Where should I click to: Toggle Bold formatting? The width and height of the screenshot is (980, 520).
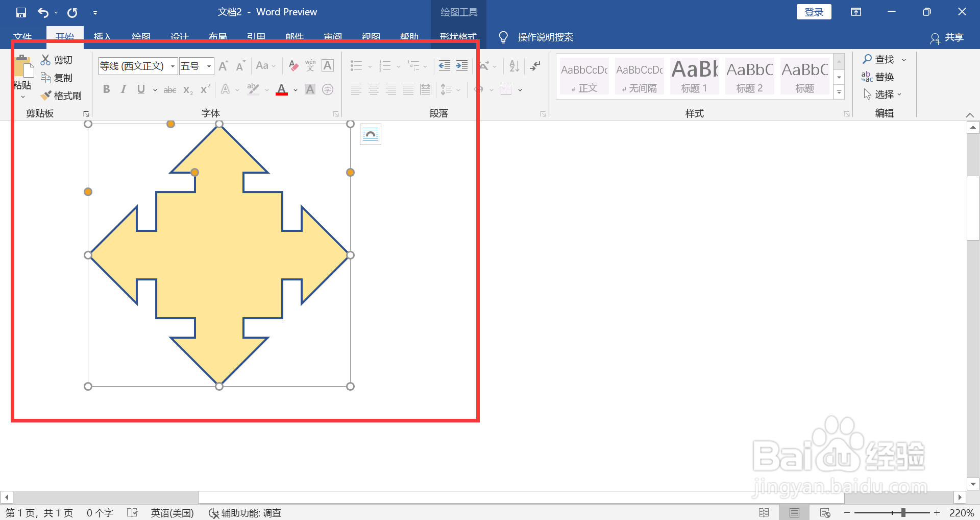click(106, 89)
